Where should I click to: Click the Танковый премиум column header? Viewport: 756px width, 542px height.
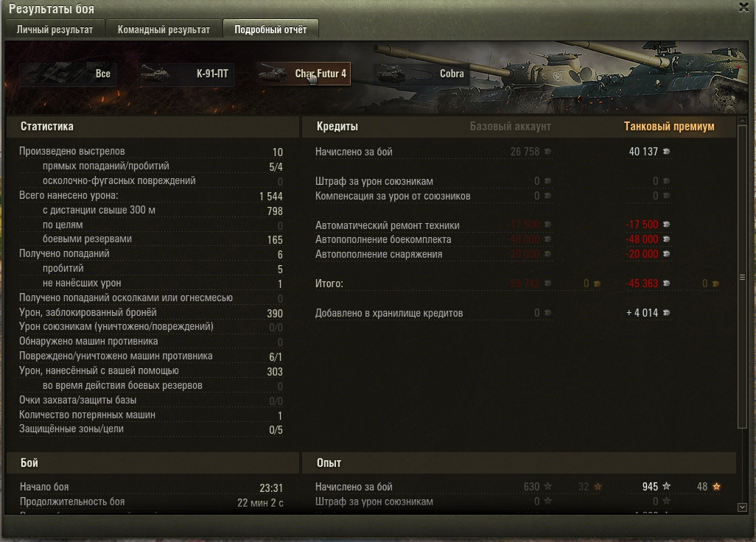pyautogui.click(x=669, y=126)
